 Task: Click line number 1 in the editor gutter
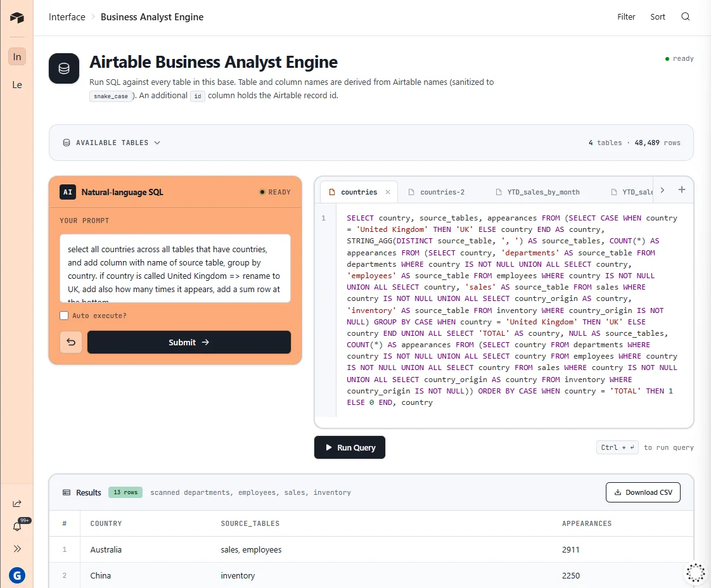pos(323,218)
